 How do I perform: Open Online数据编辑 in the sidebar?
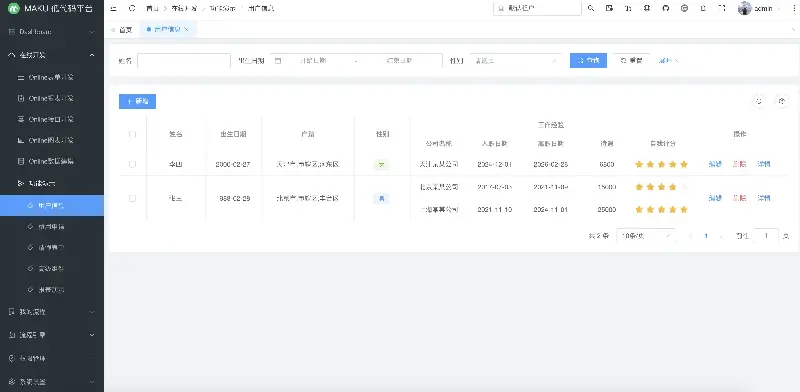click(52, 161)
